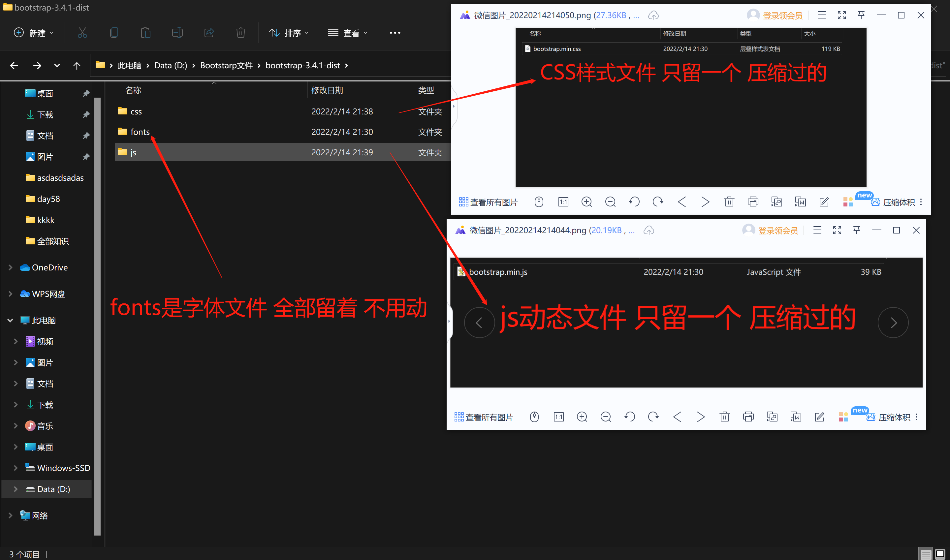Click the print icon in top image viewer
Screen dimensions: 950x560
pos(753,202)
